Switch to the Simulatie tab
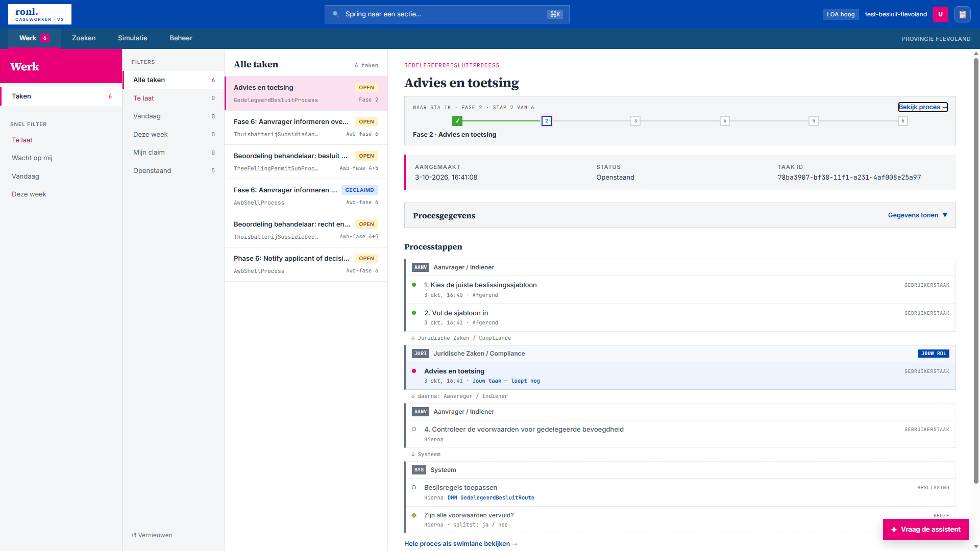Viewport: 980px width, 551px height. [133, 38]
